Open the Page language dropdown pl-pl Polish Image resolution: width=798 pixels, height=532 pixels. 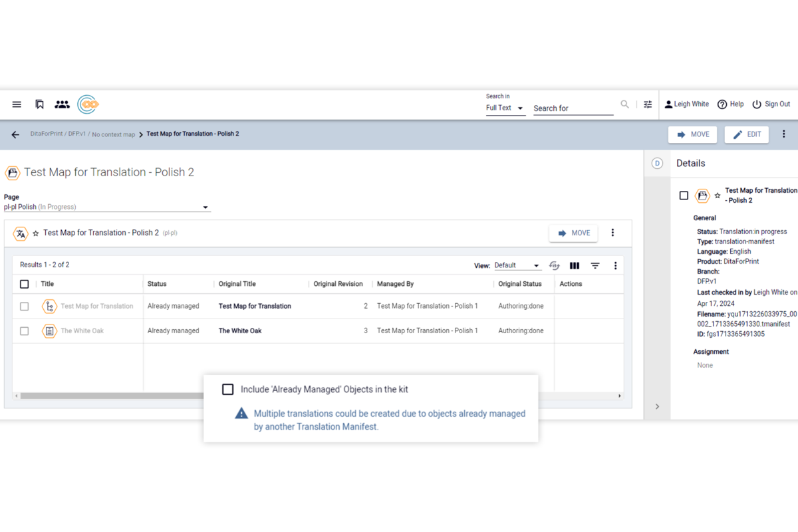[x=107, y=207]
